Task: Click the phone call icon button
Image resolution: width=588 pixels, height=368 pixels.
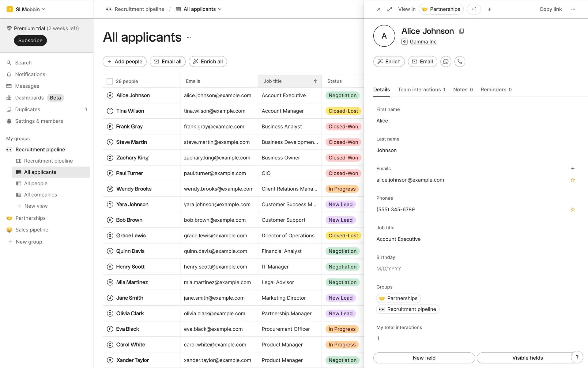Action: click(460, 62)
